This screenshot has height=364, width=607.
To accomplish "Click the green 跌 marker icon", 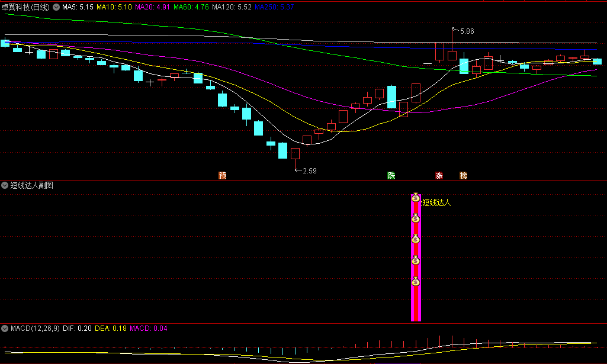I will (x=391, y=175).
